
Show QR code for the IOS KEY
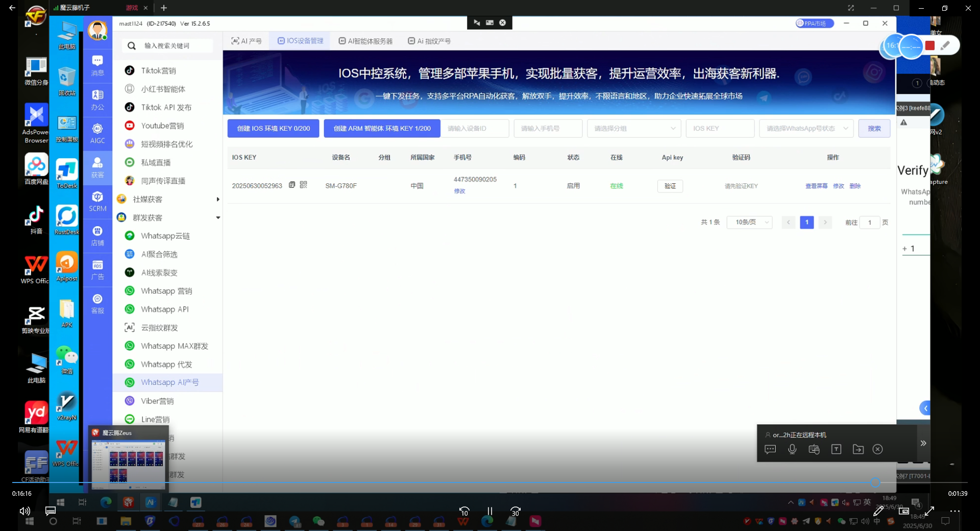[x=303, y=185]
